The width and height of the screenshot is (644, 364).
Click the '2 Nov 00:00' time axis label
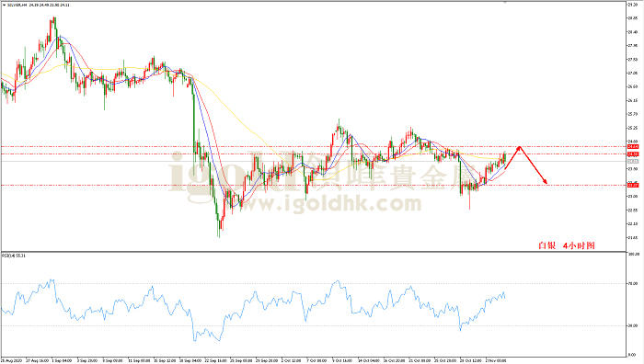tap(496, 360)
